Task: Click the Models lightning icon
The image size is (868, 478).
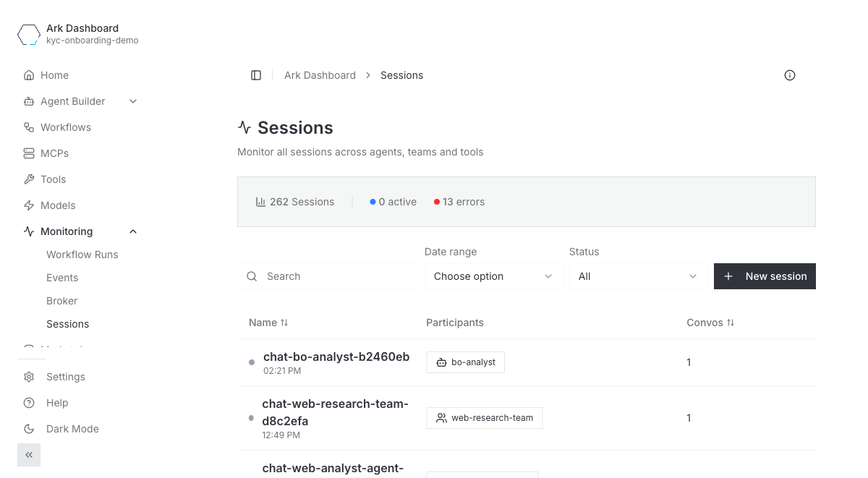Action: tap(29, 205)
